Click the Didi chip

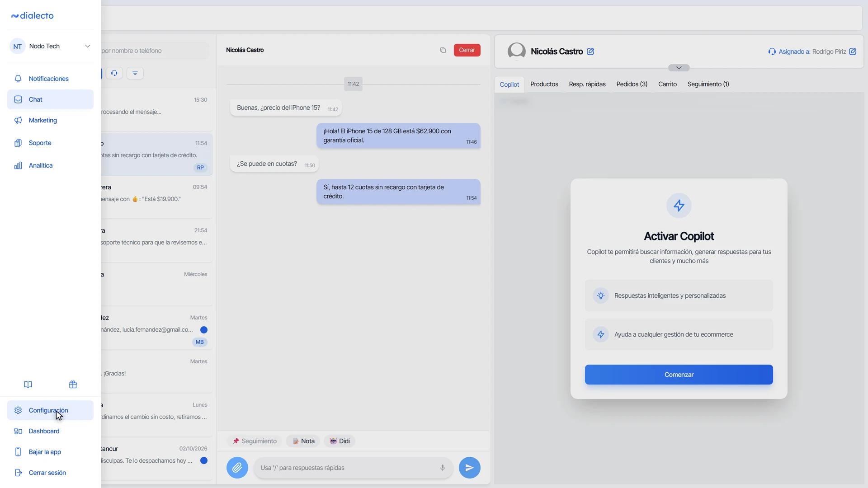tap(340, 441)
